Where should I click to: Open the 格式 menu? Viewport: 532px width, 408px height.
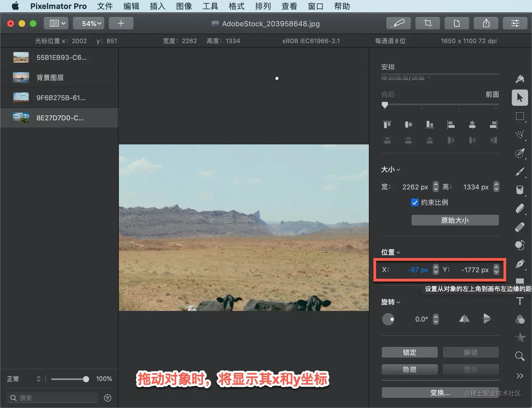point(236,6)
